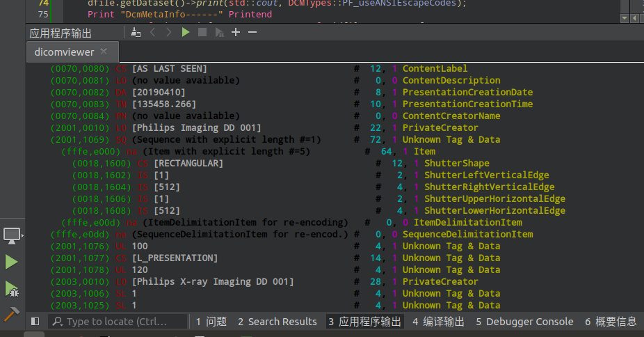
Task: Open the 5 Debugger Console pane
Action: tap(524, 322)
